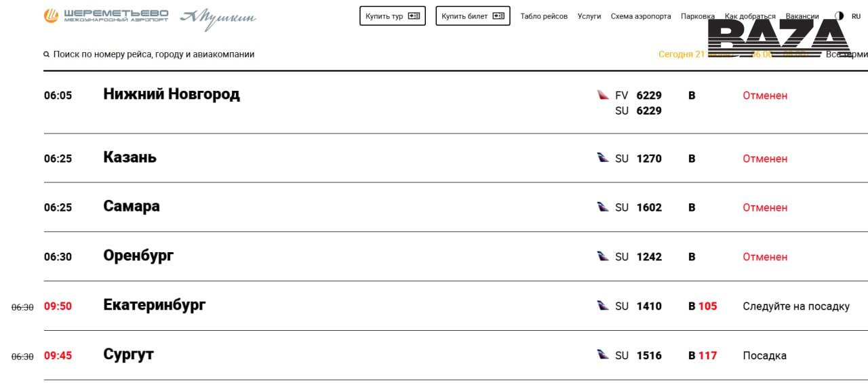The height and width of the screenshot is (383, 868).
Task: Open the Схема аэропорта menu item
Action: (x=641, y=16)
